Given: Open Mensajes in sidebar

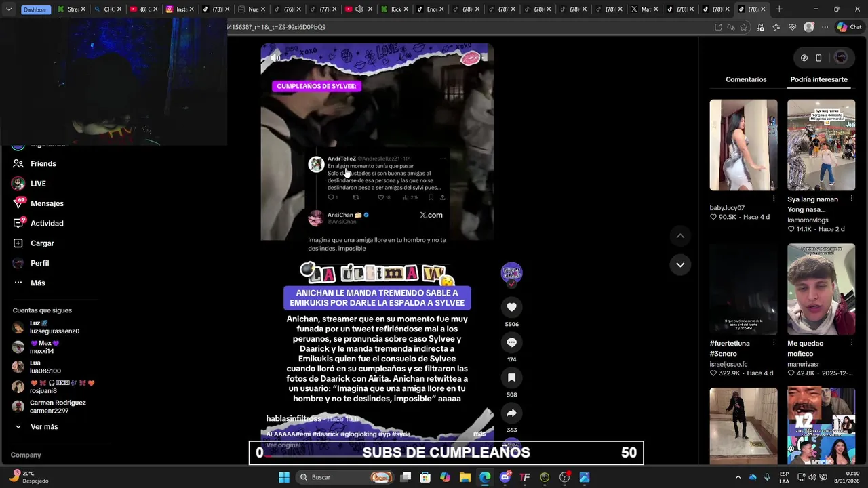Looking at the screenshot, I should click(47, 203).
